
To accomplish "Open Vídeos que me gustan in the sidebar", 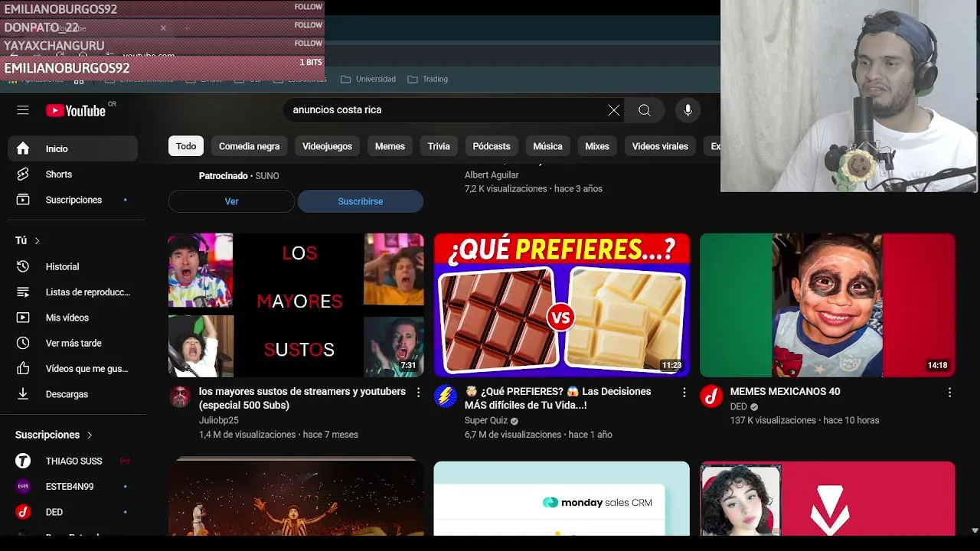I will click(x=73, y=369).
